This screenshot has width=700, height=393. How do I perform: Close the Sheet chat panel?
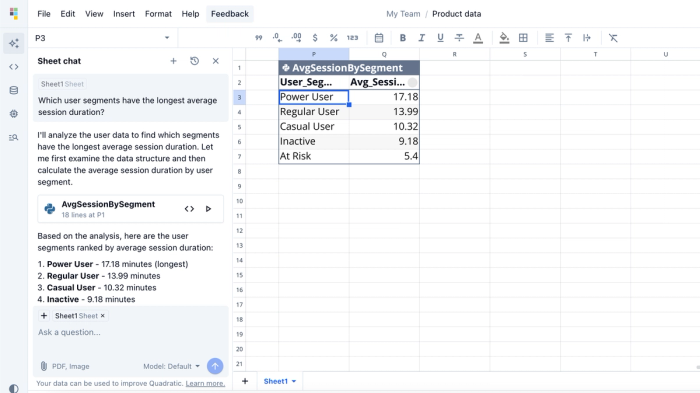coord(216,61)
